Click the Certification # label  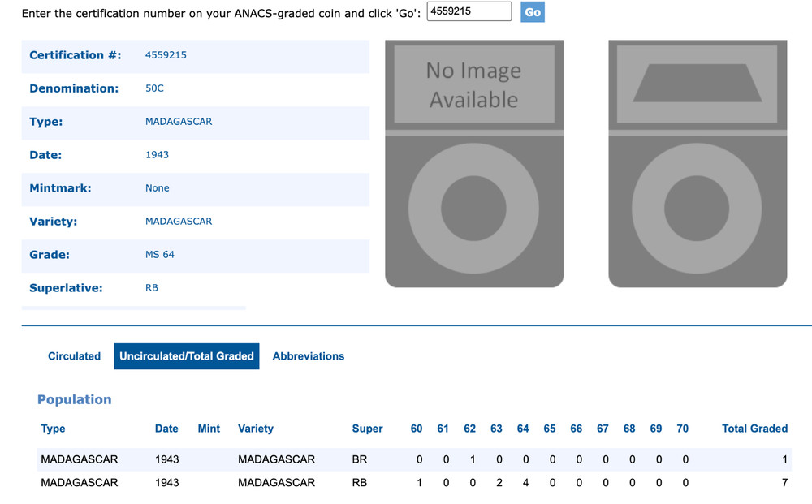pos(75,55)
